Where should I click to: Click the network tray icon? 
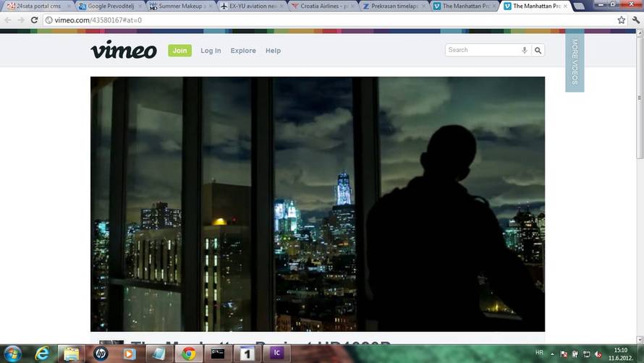(587, 354)
